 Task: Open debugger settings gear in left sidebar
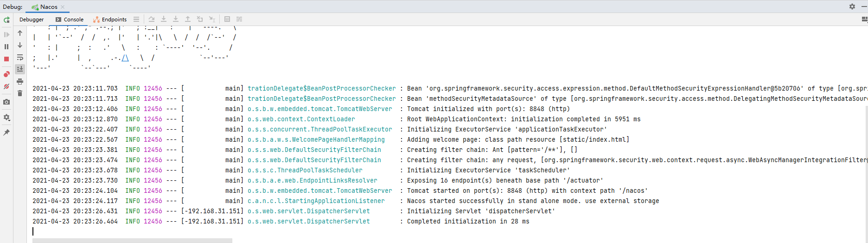pyautogui.click(x=6, y=118)
